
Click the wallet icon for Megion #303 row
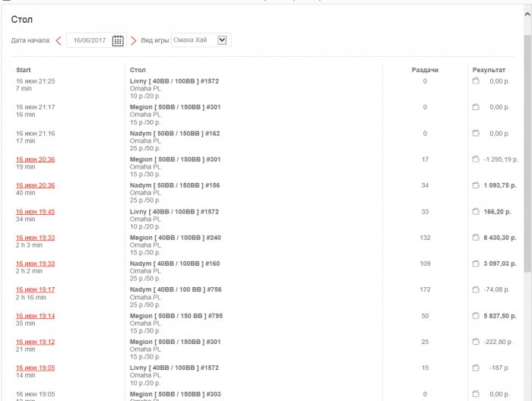click(476, 394)
